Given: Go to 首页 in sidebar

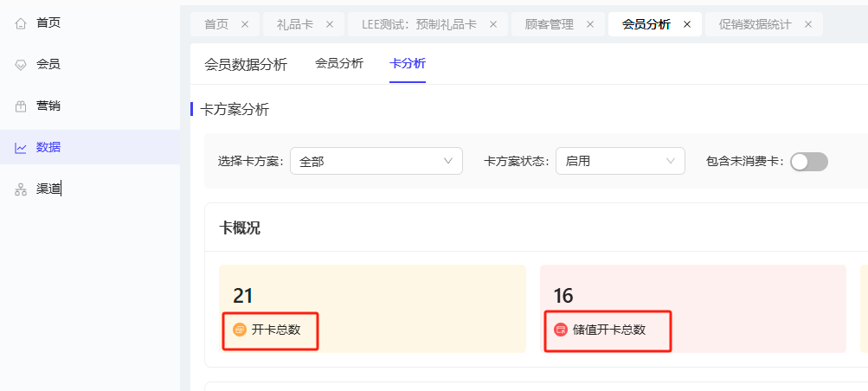Looking at the screenshot, I should 90,23.
